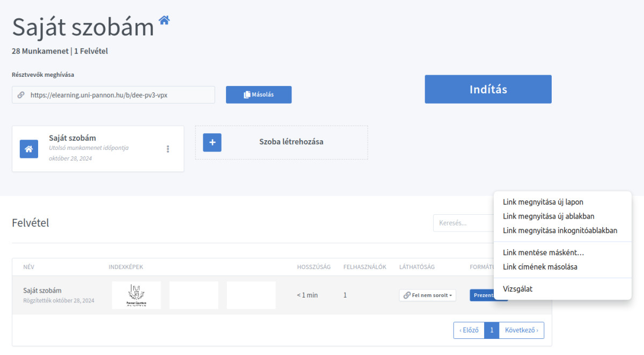This screenshot has width=644, height=355.
Task: Click the blue home icon in room card
Action: (x=29, y=149)
